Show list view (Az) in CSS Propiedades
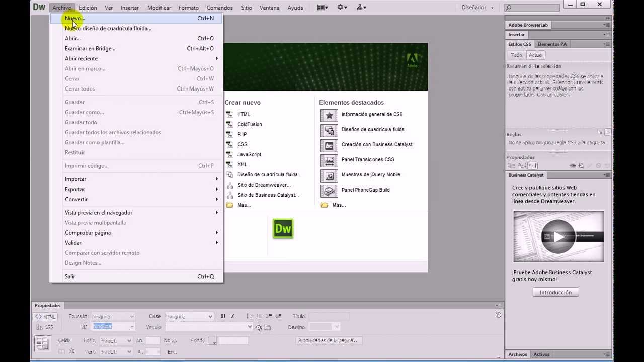 point(521,165)
